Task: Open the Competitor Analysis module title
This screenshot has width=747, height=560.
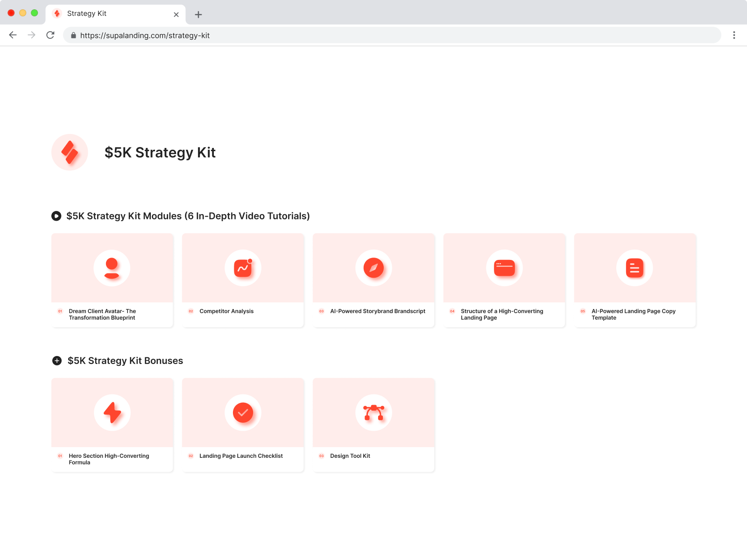Action: [226, 311]
